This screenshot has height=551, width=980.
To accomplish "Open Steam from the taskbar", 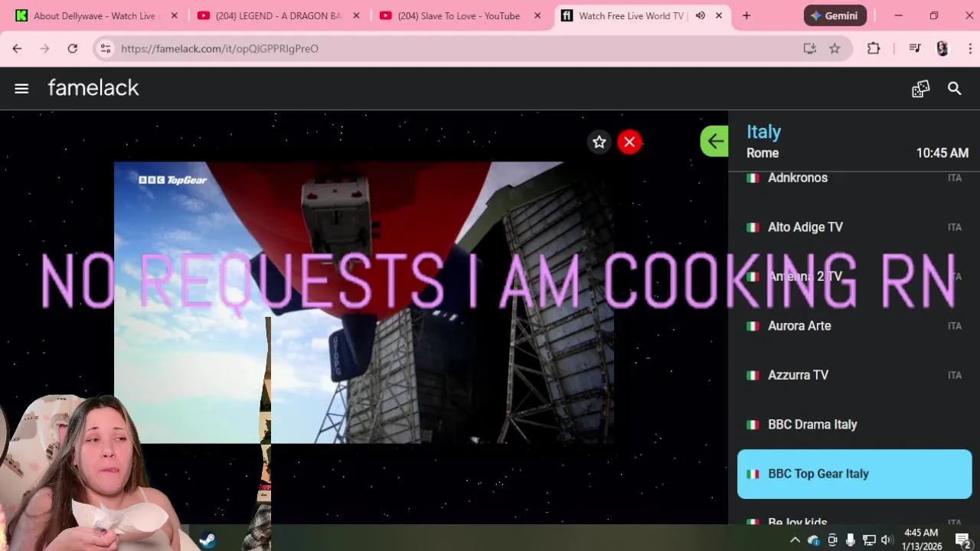I will (207, 540).
